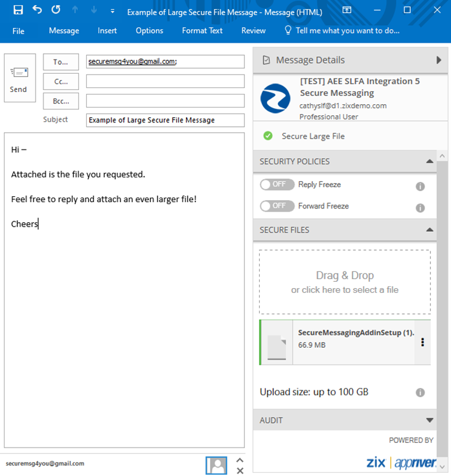Click the Bcc address field
Image resolution: width=451 pixels, height=476 pixels.
click(165, 100)
